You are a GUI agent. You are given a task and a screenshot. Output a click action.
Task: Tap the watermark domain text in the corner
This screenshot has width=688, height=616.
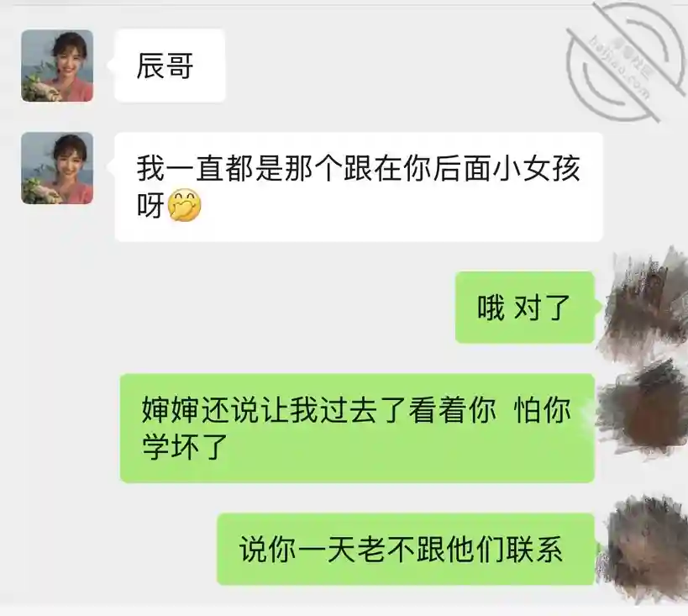tap(620, 67)
